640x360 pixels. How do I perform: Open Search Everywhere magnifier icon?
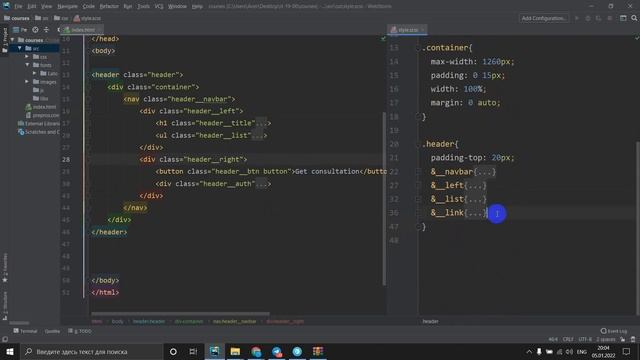[x=634, y=18]
